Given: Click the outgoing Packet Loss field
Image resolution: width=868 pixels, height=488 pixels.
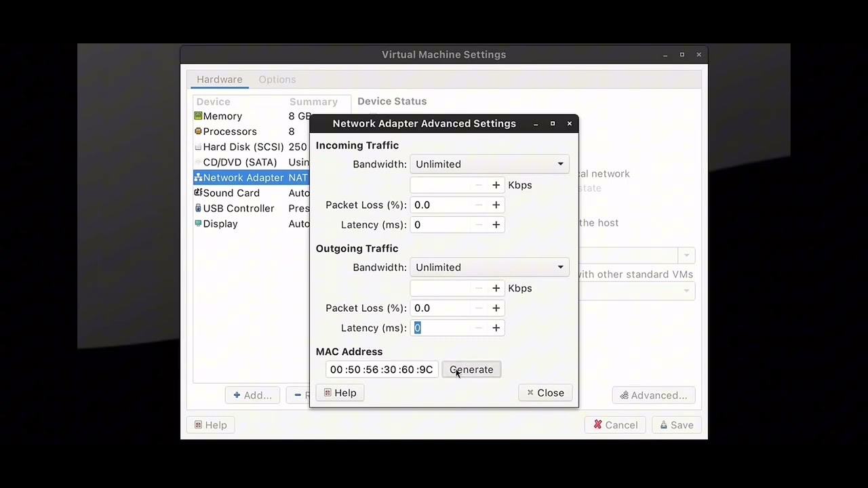Looking at the screenshot, I should (441, 308).
